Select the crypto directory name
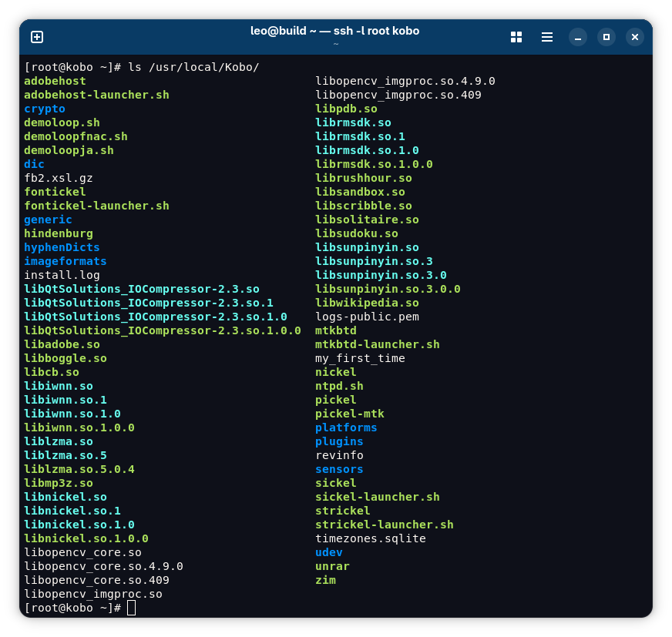This screenshot has width=672, height=637. click(44, 109)
